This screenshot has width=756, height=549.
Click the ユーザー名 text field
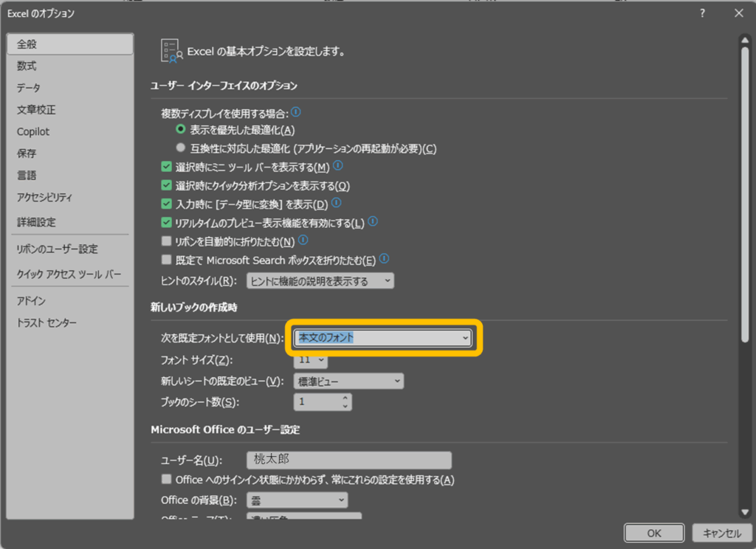tap(349, 460)
